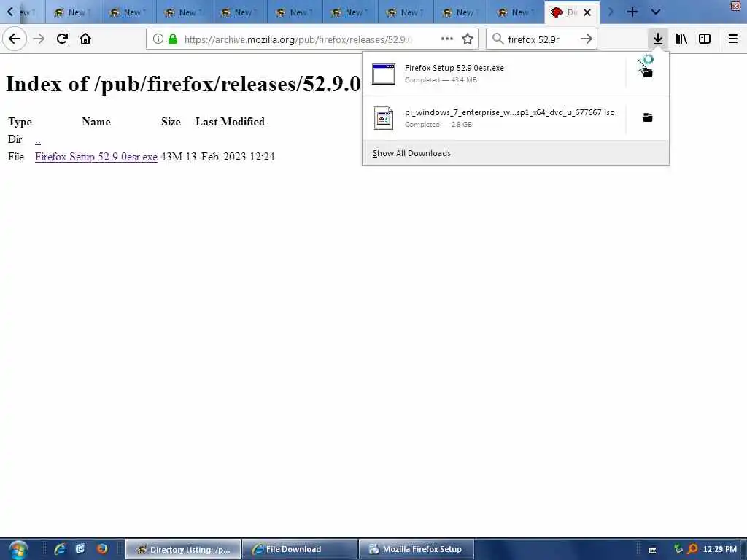Switch to File Download taskbar window
Image resolution: width=747 pixels, height=560 pixels.
[300, 550]
